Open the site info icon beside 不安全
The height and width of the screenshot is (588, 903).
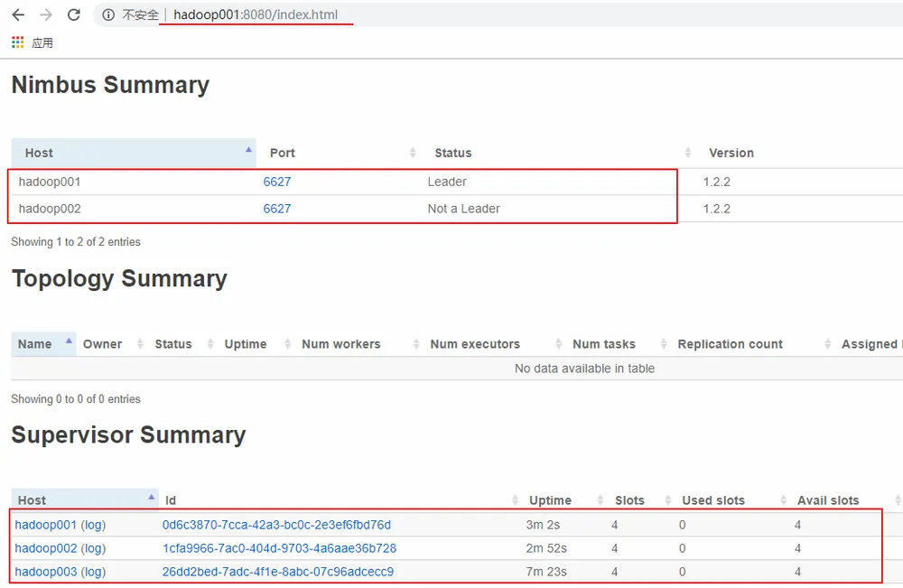[x=108, y=15]
